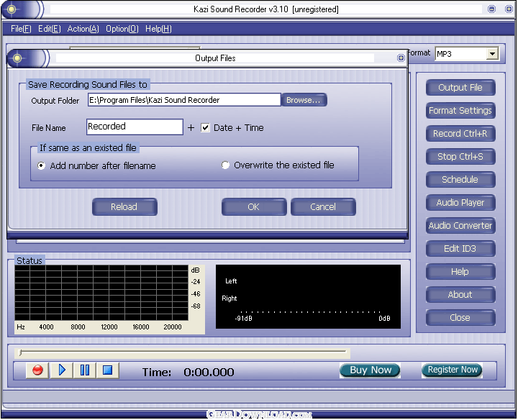This screenshot has height=420, width=518.
Task: Click the Register Now button
Action: (453, 370)
